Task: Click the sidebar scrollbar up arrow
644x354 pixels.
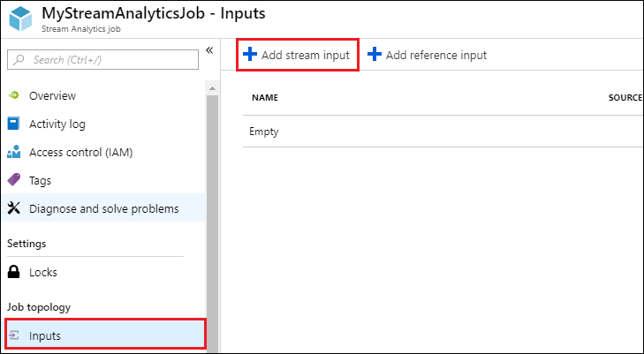Action: tap(212, 88)
